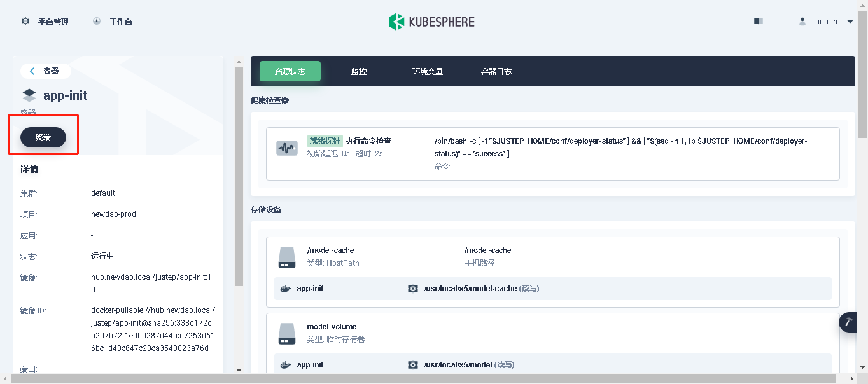The width and height of the screenshot is (868, 384).
Task: Expand the admin account dropdown arrow
Action: (x=850, y=22)
